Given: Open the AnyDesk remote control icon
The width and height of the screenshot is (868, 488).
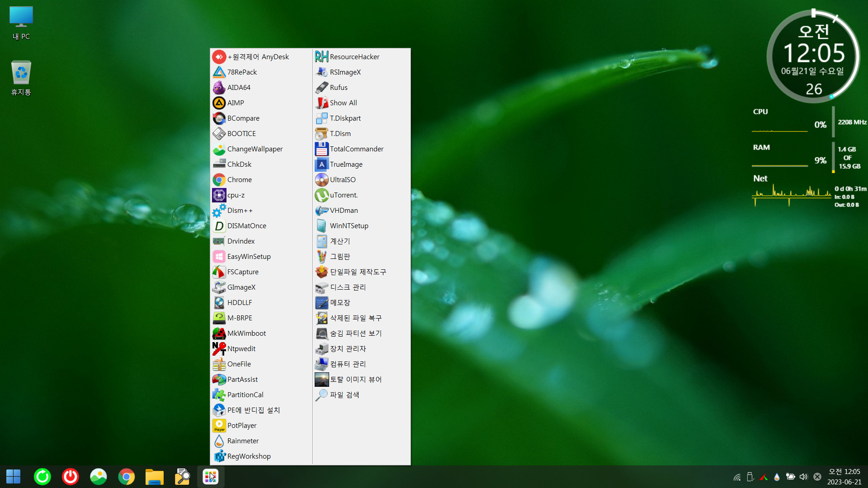Looking at the screenshot, I should click(219, 57).
